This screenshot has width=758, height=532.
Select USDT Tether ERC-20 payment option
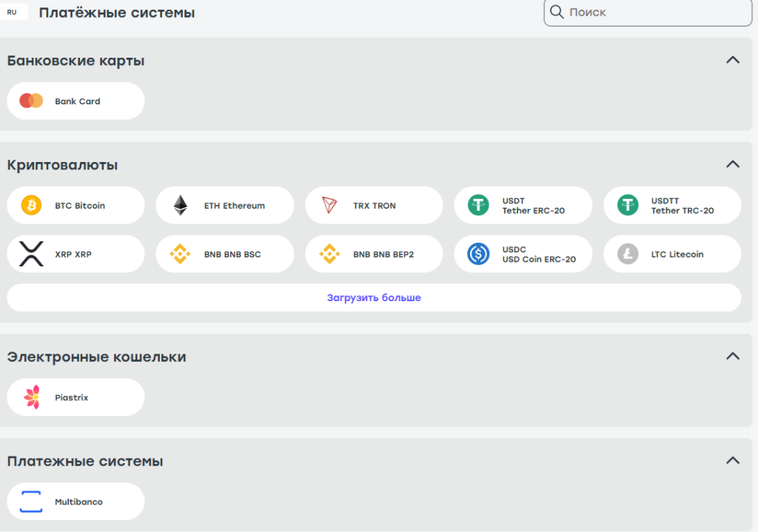coord(523,205)
